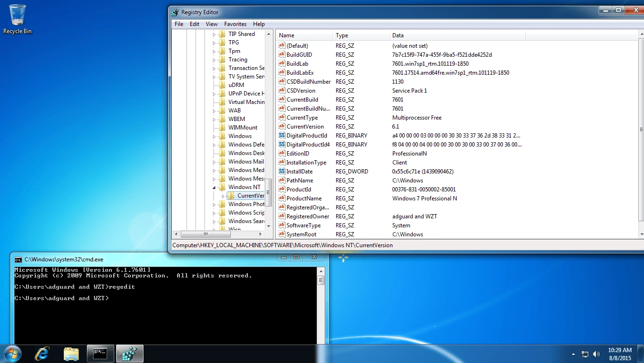
Task: Select the (Default) value entry
Action: point(297,46)
